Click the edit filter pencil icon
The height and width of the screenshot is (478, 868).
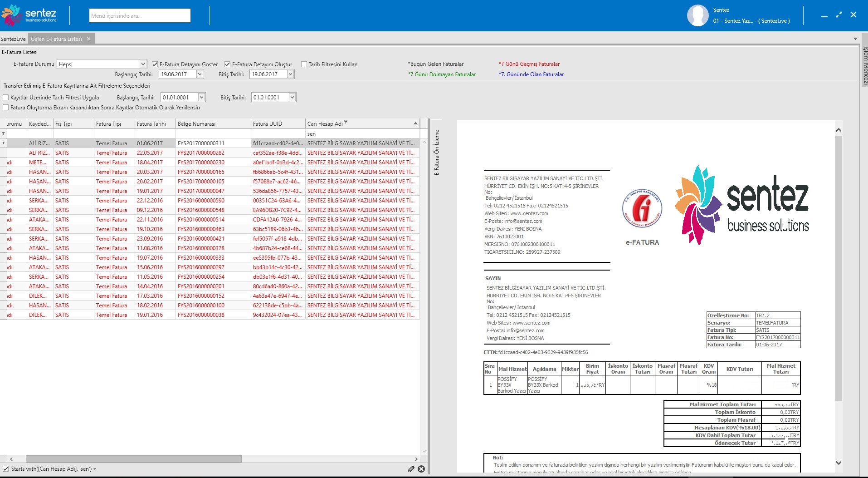411,469
